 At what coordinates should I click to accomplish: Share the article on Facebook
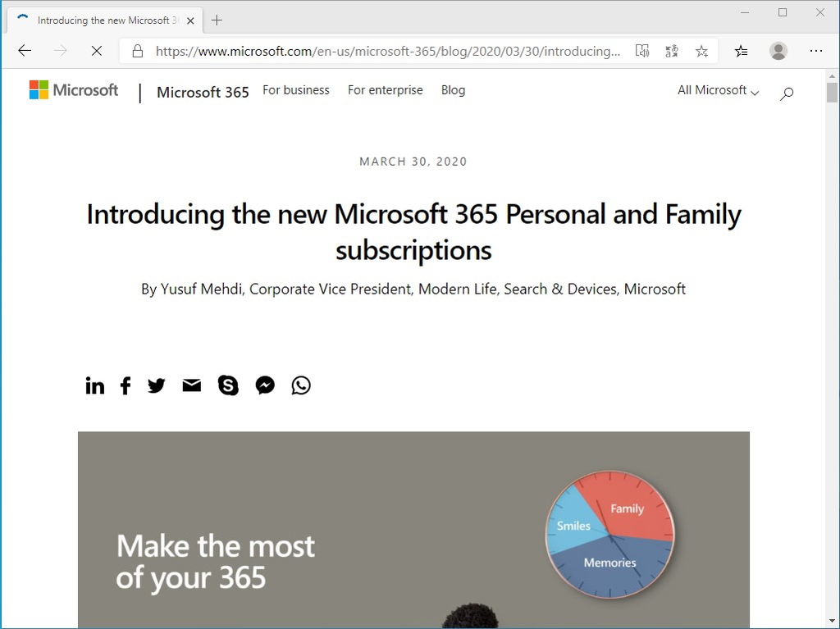click(125, 385)
